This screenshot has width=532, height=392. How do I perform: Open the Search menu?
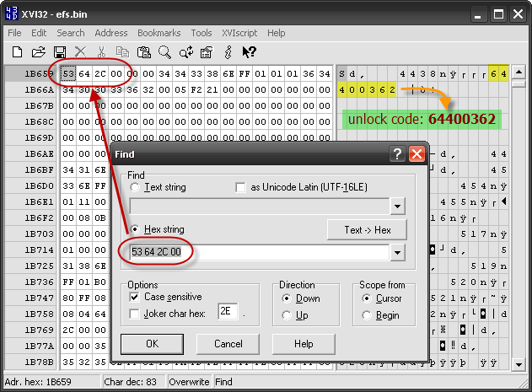71,33
